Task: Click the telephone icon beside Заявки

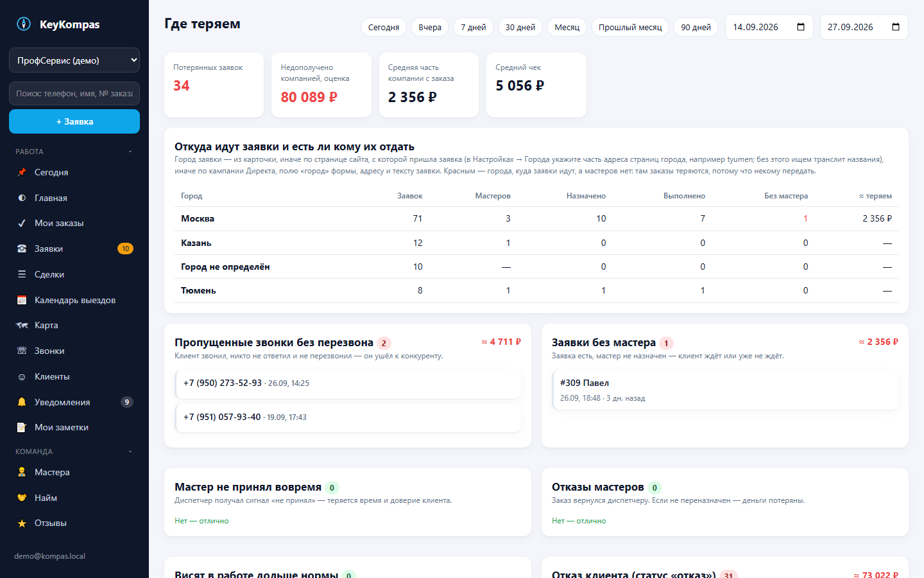Action: (22, 249)
